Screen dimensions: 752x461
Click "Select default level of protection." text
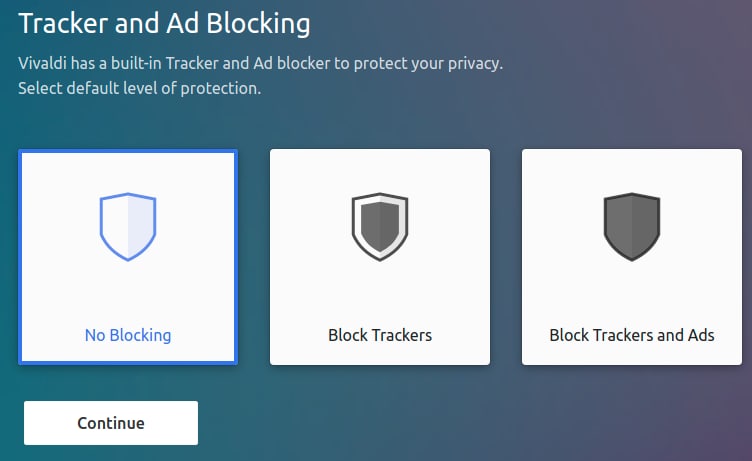coord(140,88)
